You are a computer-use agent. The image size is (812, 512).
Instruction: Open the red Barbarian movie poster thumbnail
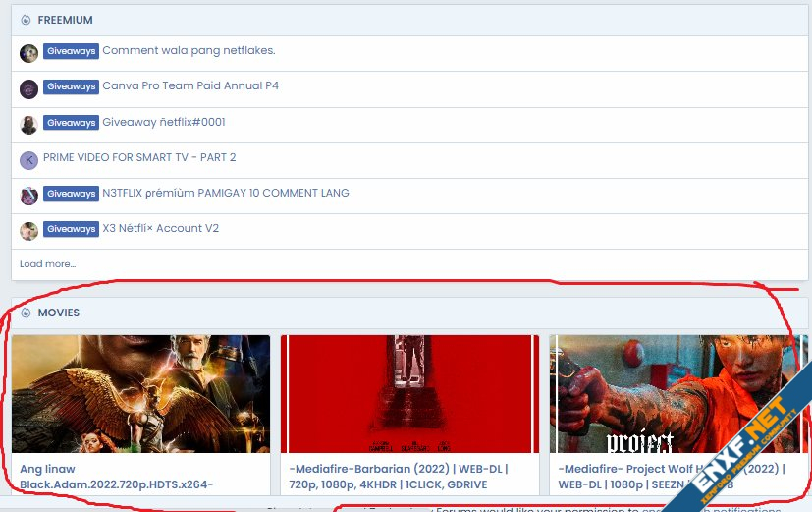409,393
